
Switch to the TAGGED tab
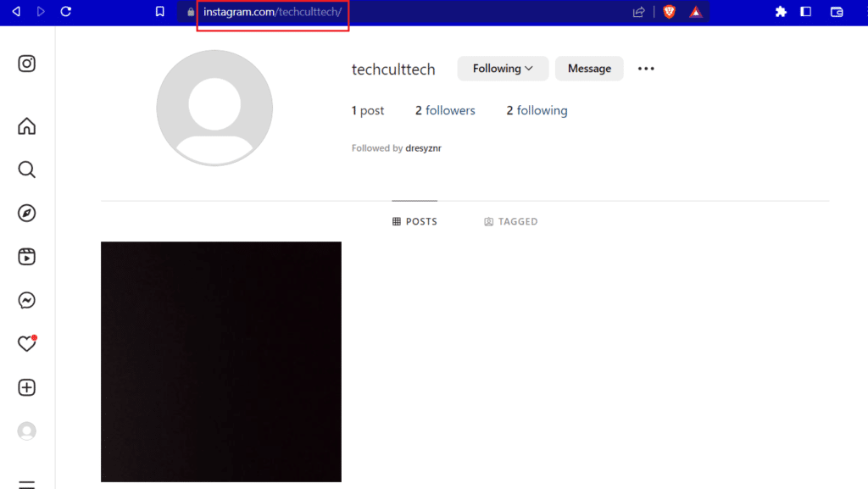click(511, 221)
